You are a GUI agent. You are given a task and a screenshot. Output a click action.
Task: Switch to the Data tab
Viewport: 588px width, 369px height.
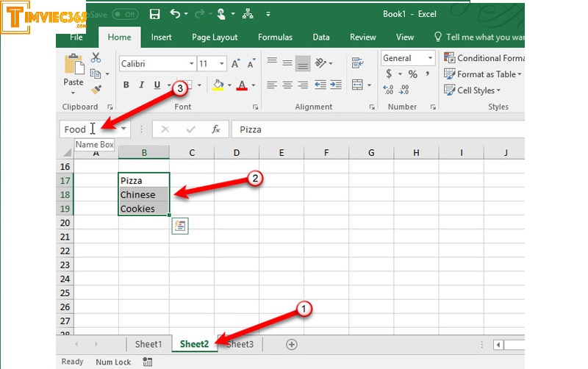(x=321, y=37)
